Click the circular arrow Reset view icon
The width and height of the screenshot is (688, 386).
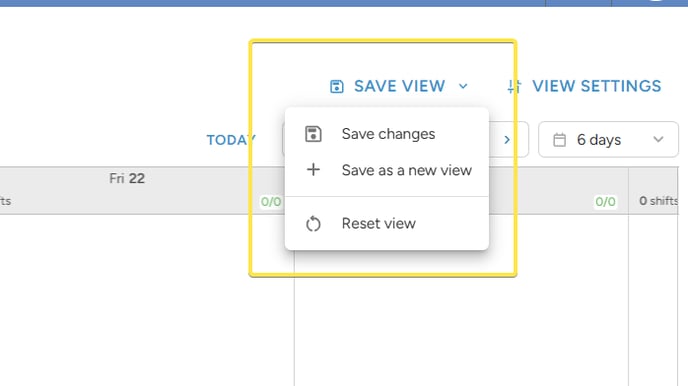click(313, 224)
